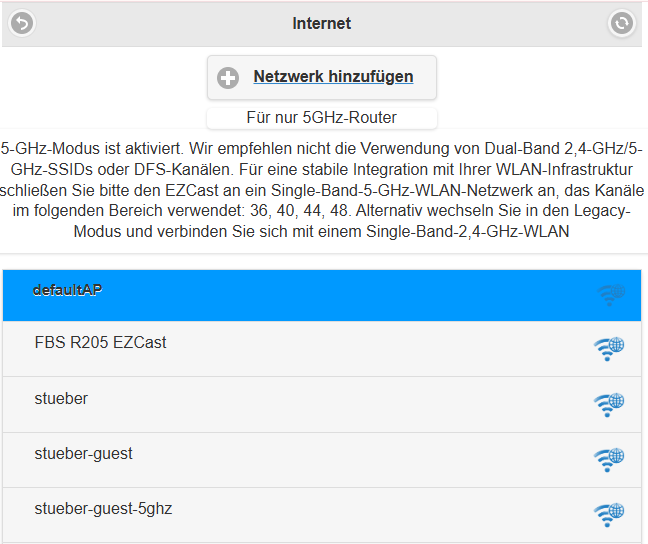Click the 5-GHz-Modus information paragraph
Screen dimensions: 648x544
coord(322,190)
